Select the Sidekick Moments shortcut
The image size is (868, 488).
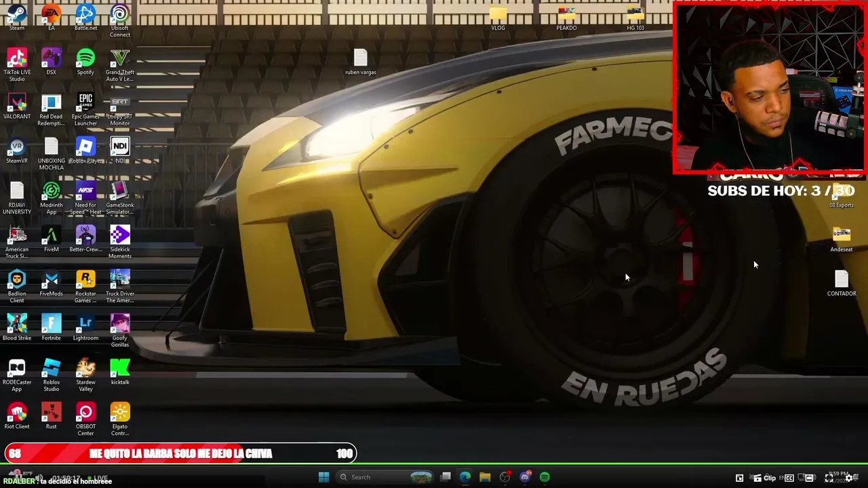click(120, 243)
